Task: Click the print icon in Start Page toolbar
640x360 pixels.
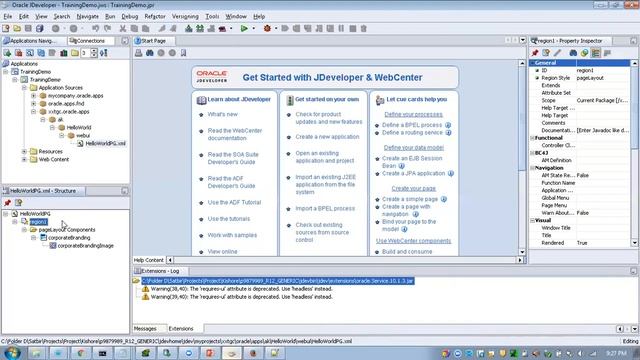Action: click(139, 53)
